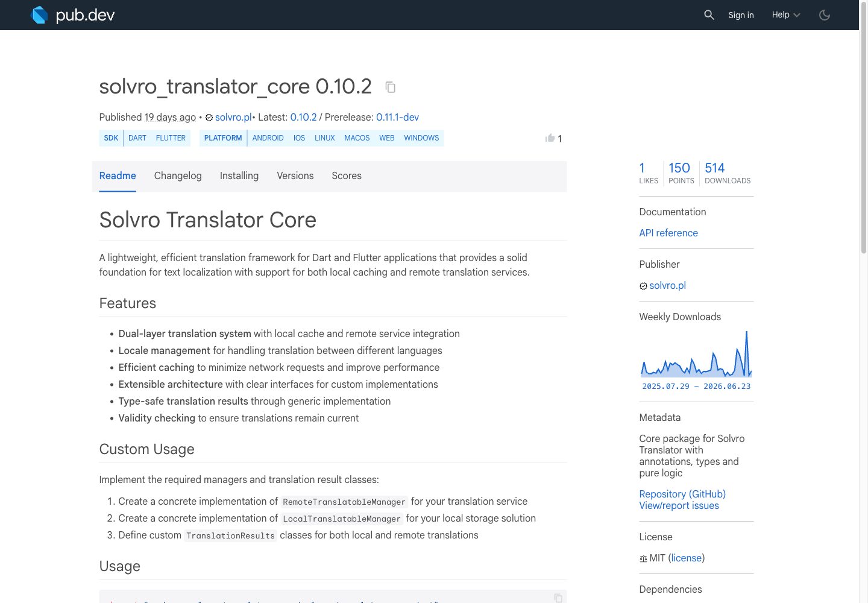Switch to the Installing tab
868x603 pixels.
pyautogui.click(x=239, y=176)
